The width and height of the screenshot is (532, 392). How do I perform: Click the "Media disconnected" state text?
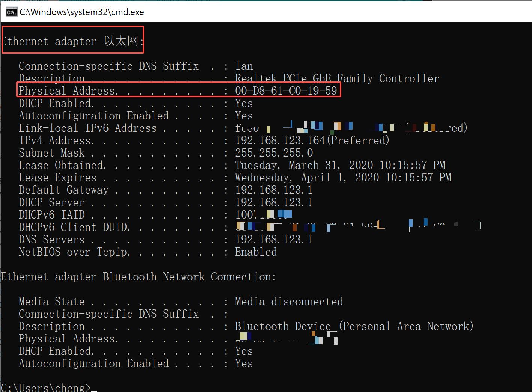point(289,302)
